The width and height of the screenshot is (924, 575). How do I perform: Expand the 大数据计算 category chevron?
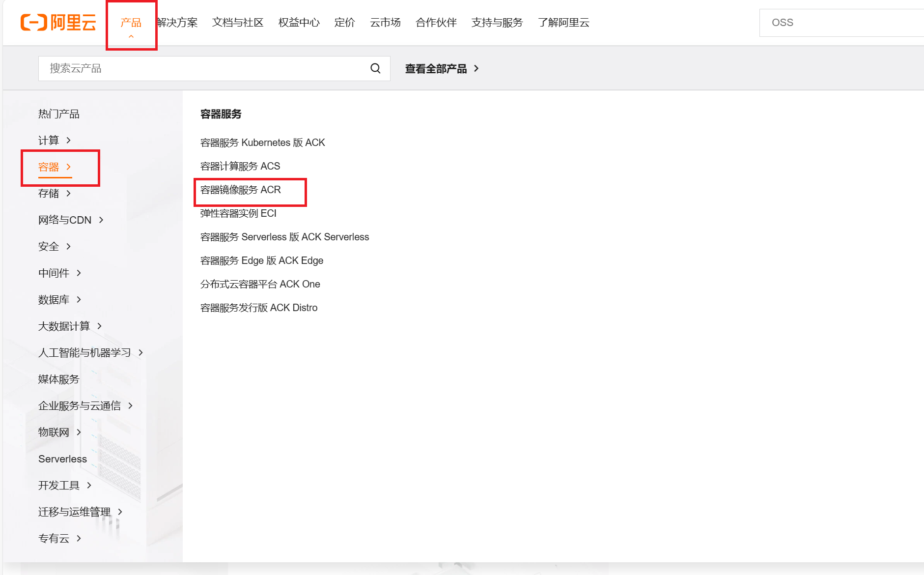pos(100,326)
